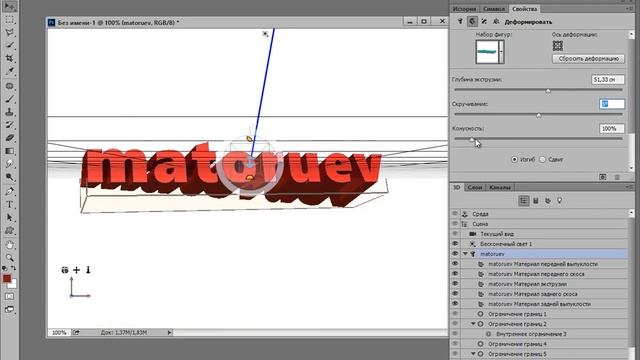
Task: Open Coordinates properties icon in Свойства panel
Action: click(x=496, y=22)
